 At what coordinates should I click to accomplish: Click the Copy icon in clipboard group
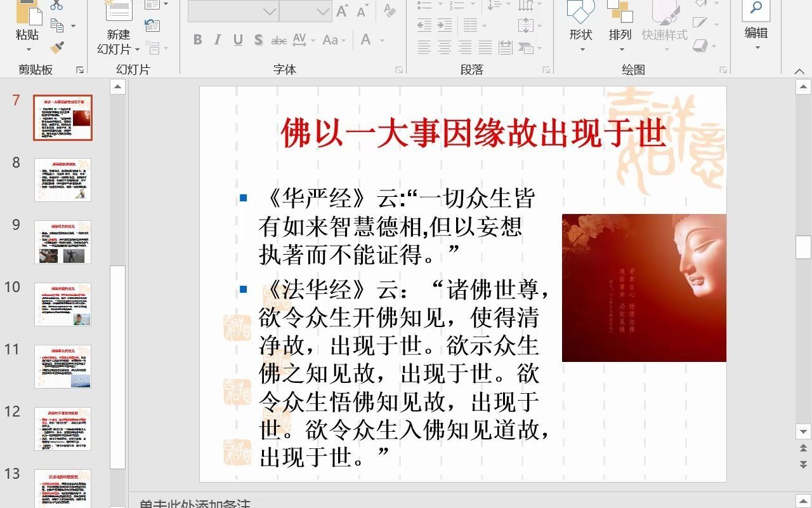[x=57, y=26]
